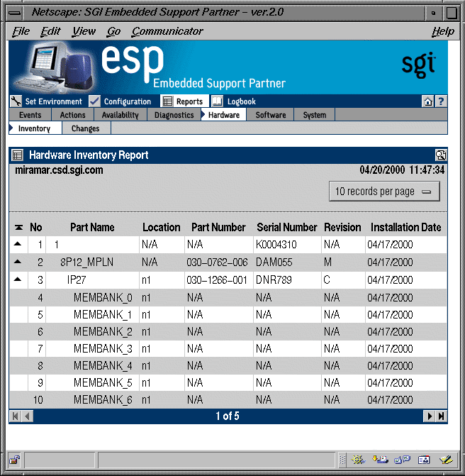Click the Serial Number column header
Screen dimensions: 465x476
tap(286, 227)
